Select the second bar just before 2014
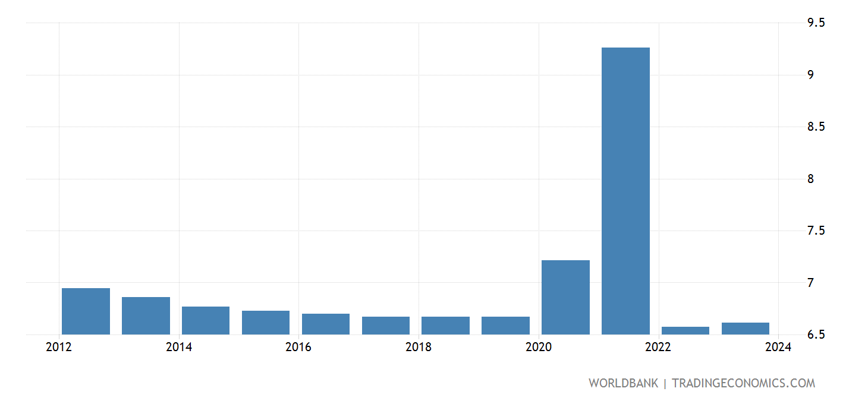868x404 pixels. [146, 315]
